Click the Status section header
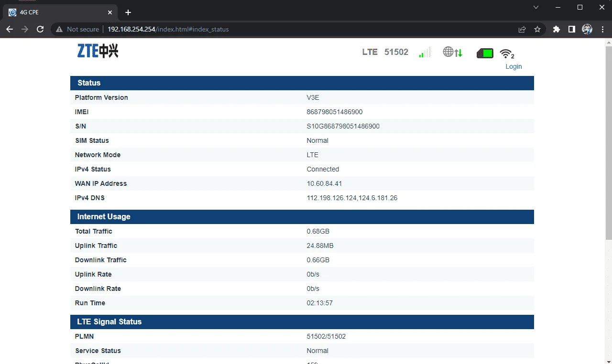 (x=302, y=83)
